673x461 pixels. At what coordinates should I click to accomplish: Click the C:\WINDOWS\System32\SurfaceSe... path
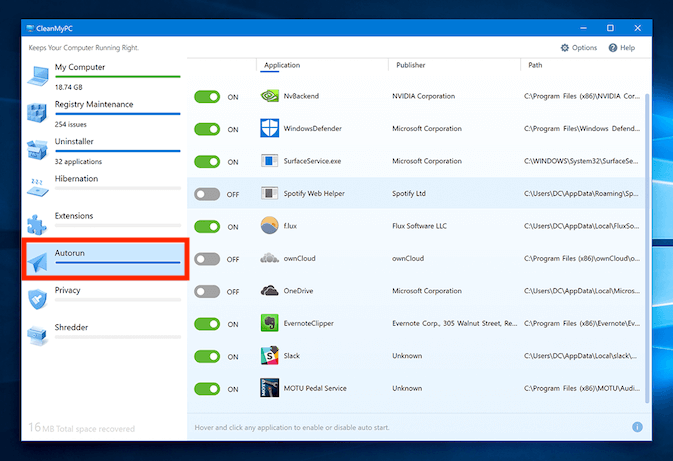tap(581, 161)
